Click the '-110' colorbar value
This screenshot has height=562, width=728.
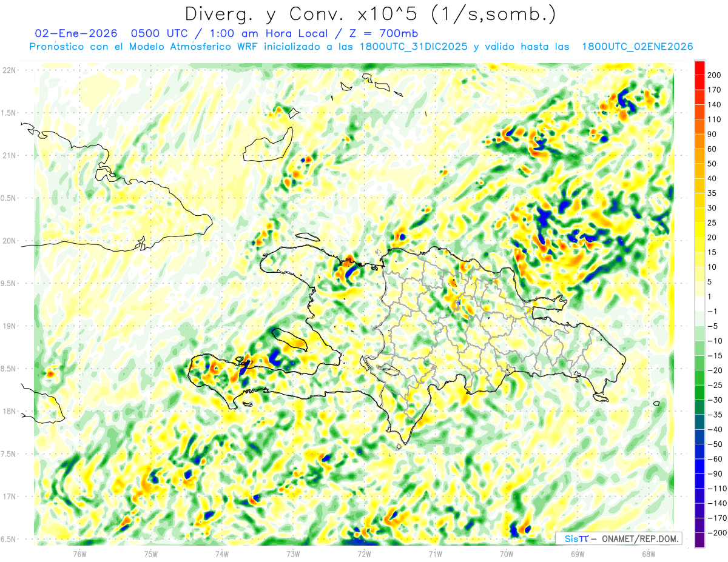(717, 489)
